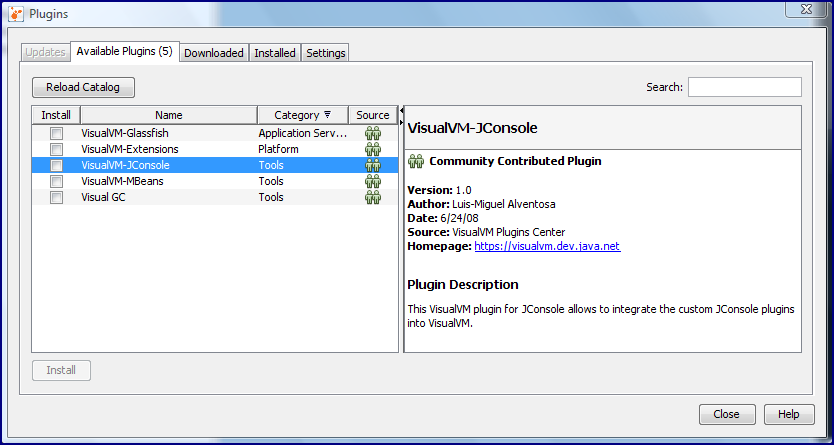Click the community source icon for VisualVM-Glassfish
This screenshot has height=445, width=834.
pyautogui.click(x=373, y=133)
